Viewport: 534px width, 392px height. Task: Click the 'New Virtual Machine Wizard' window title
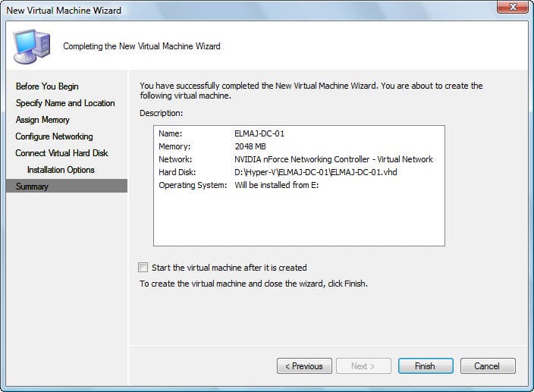coord(64,10)
